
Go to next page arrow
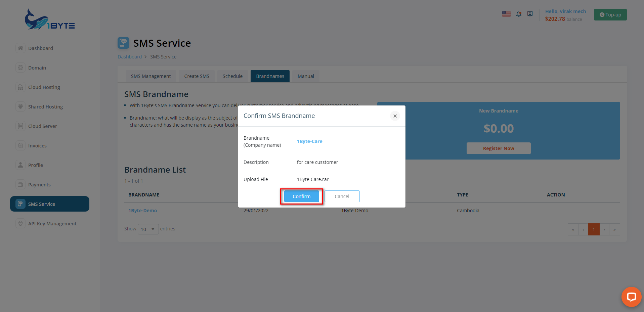pos(604,229)
